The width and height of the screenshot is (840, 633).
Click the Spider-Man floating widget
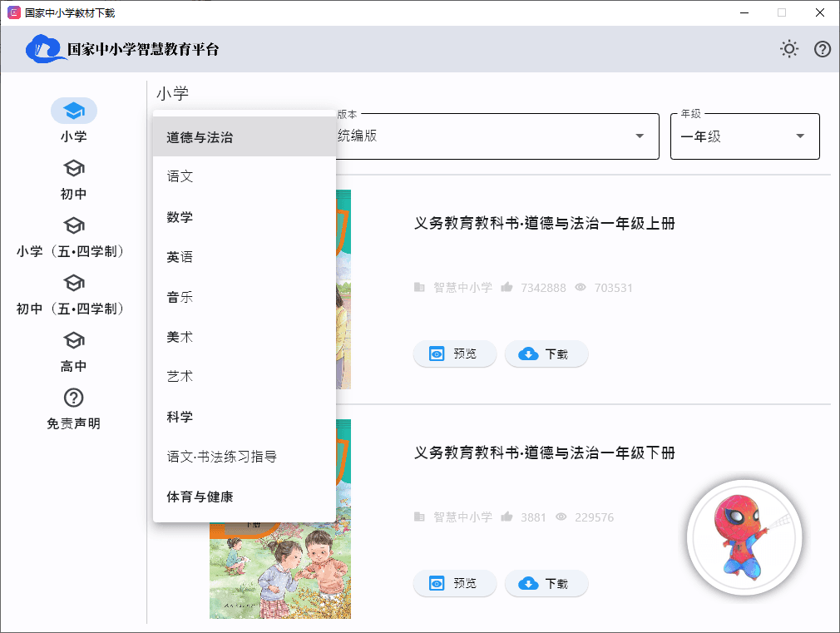(744, 538)
